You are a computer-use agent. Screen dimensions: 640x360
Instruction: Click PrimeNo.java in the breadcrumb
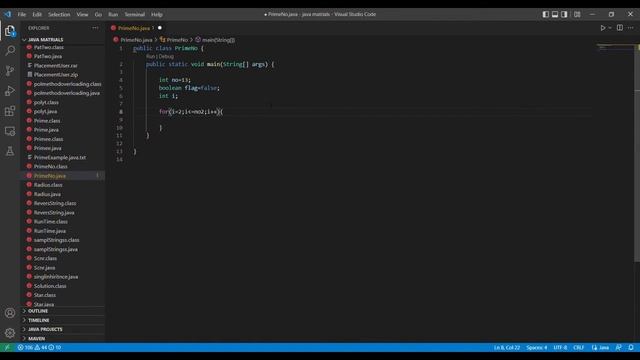tap(136, 40)
